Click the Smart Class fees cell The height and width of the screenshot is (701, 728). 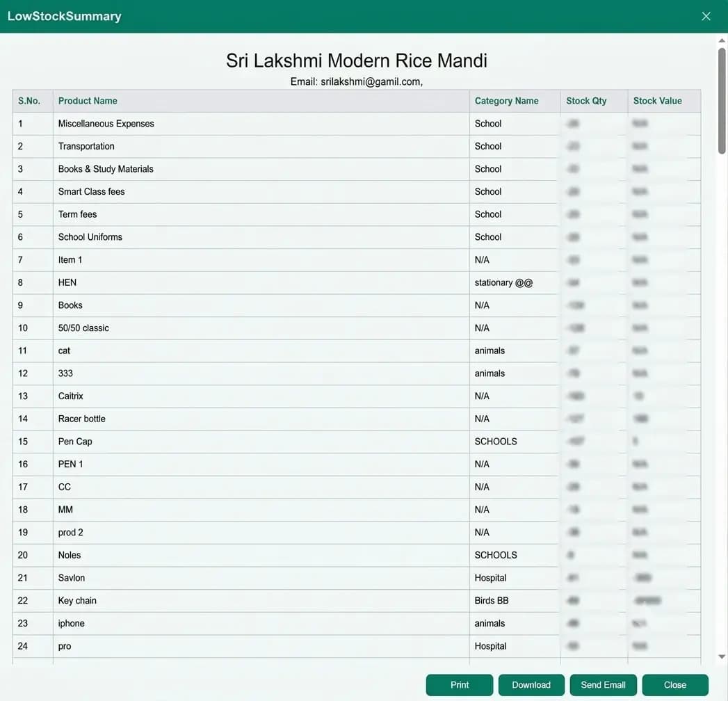coord(261,192)
